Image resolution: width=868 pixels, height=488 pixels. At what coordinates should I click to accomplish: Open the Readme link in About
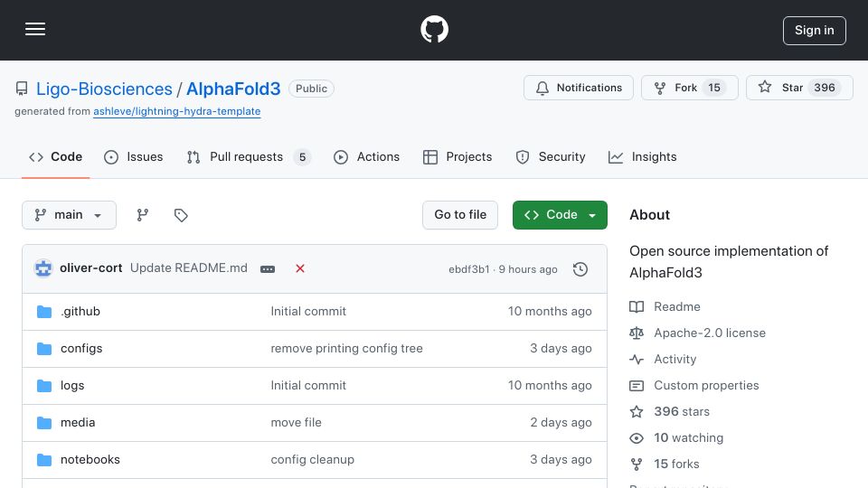pyautogui.click(x=665, y=306)
